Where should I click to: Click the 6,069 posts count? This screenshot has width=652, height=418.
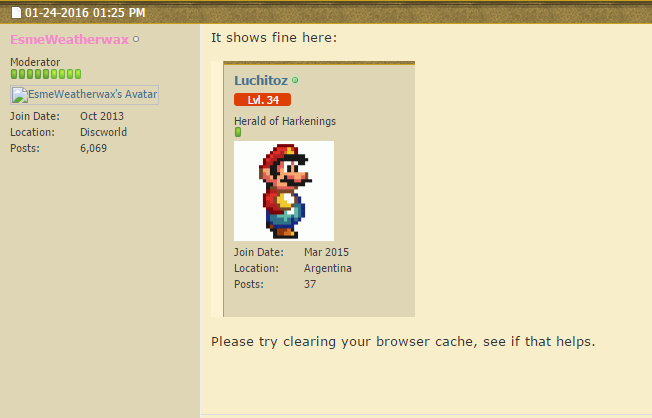coord(94,148)
